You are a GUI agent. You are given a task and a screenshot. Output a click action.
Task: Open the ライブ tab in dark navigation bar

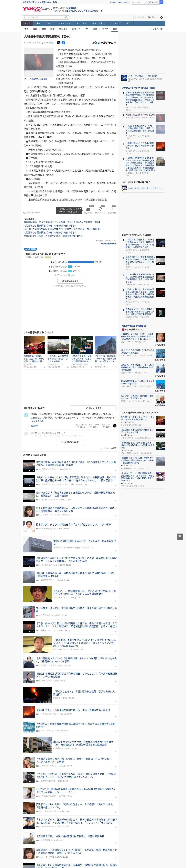pyautogui.click(x=49, y=24)
